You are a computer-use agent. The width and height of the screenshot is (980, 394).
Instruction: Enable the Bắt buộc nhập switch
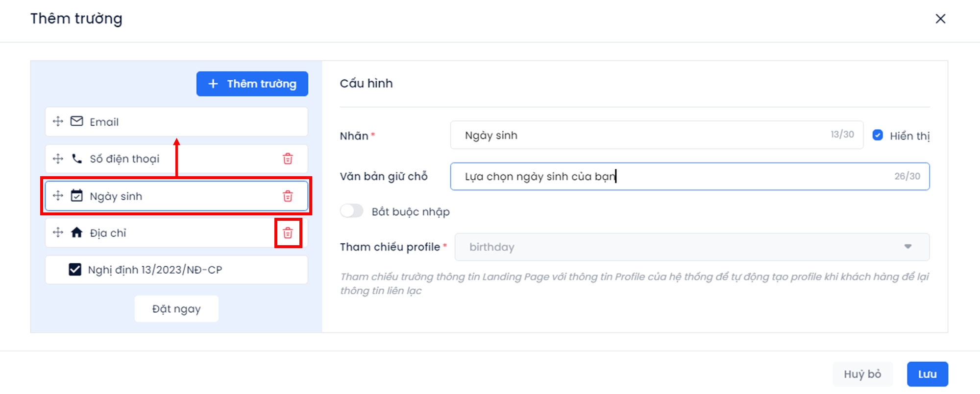[x=352, y=211]
